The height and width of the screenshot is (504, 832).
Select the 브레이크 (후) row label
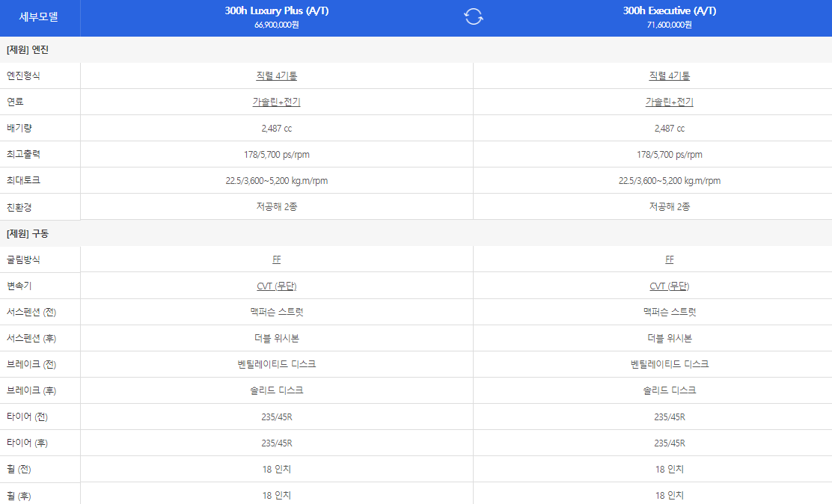click(x=31, y=390)
